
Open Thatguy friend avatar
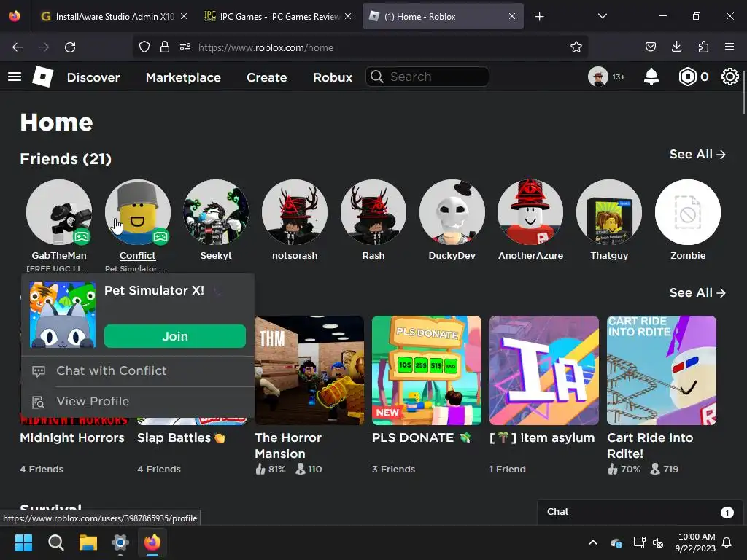point(609,212)
